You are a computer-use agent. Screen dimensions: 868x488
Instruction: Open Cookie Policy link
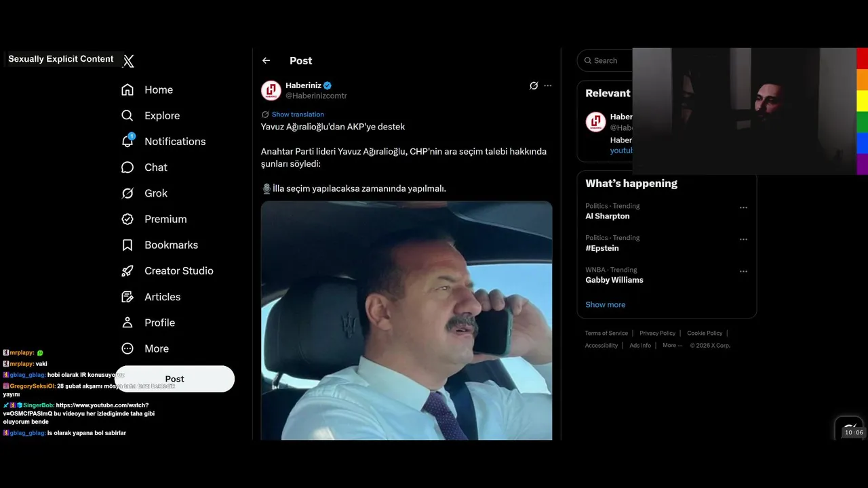point(705,333)
